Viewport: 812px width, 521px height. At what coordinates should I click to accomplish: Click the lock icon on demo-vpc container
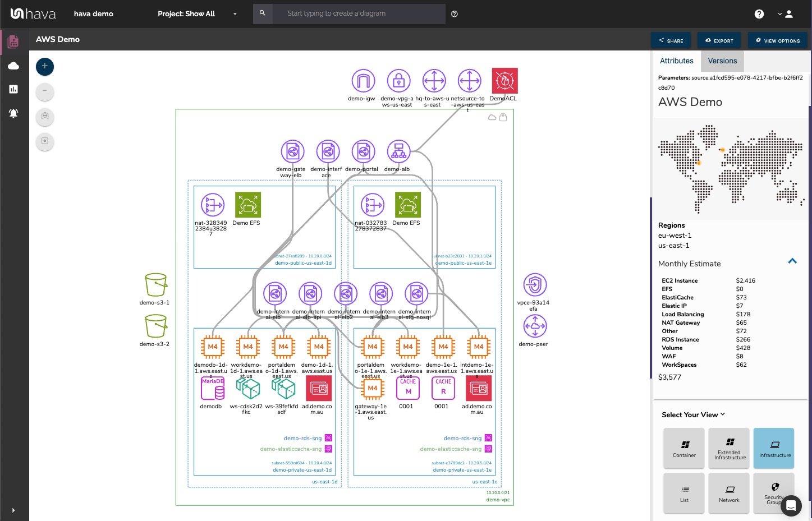(503, 117)
